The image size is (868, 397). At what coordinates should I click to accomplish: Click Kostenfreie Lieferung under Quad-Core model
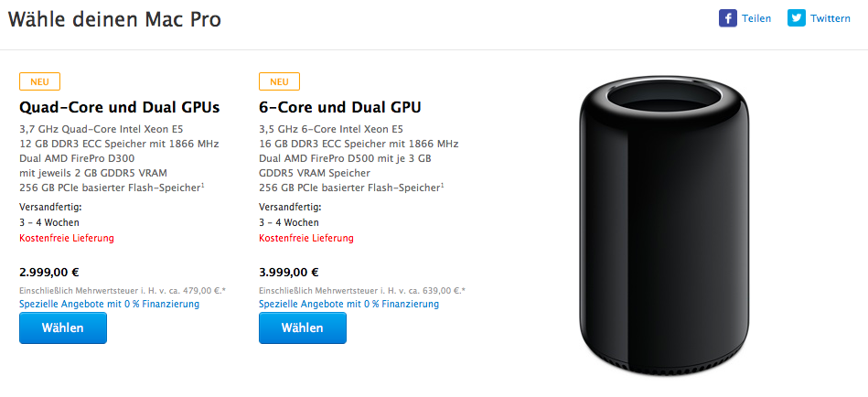[67, 238]
